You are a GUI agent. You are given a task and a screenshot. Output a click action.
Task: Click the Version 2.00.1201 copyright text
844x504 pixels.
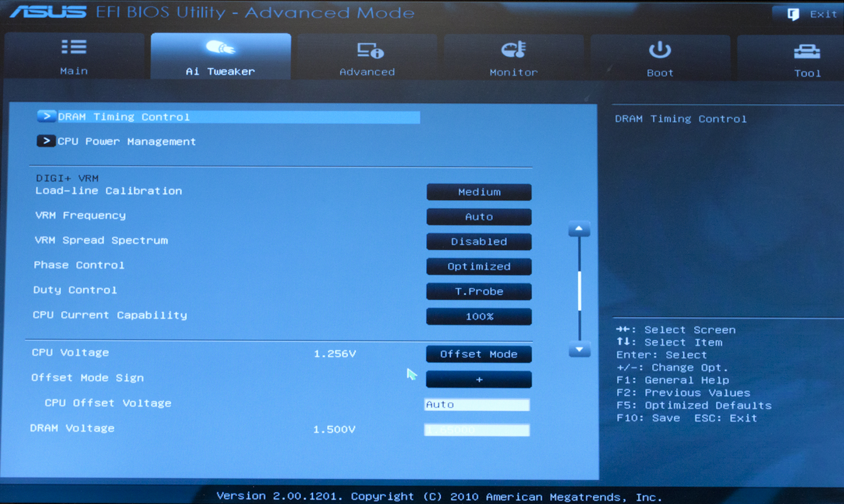[x=439, y=497]
